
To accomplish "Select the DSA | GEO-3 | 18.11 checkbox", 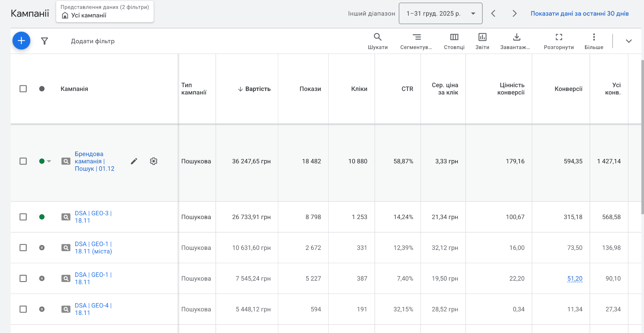I will click(23, 217).
